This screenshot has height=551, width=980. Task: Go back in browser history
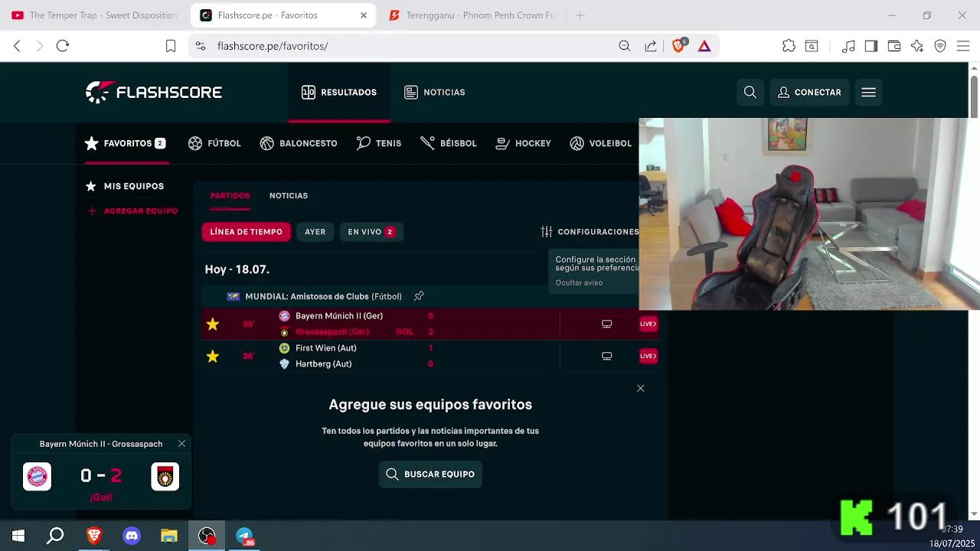[x=17, y=46]
